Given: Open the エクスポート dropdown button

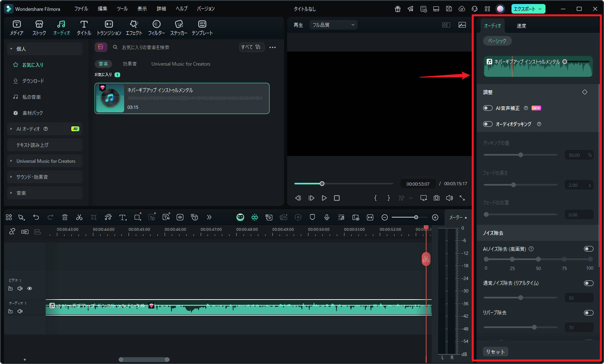Looking at the screenshot, I should coord(528,9).
